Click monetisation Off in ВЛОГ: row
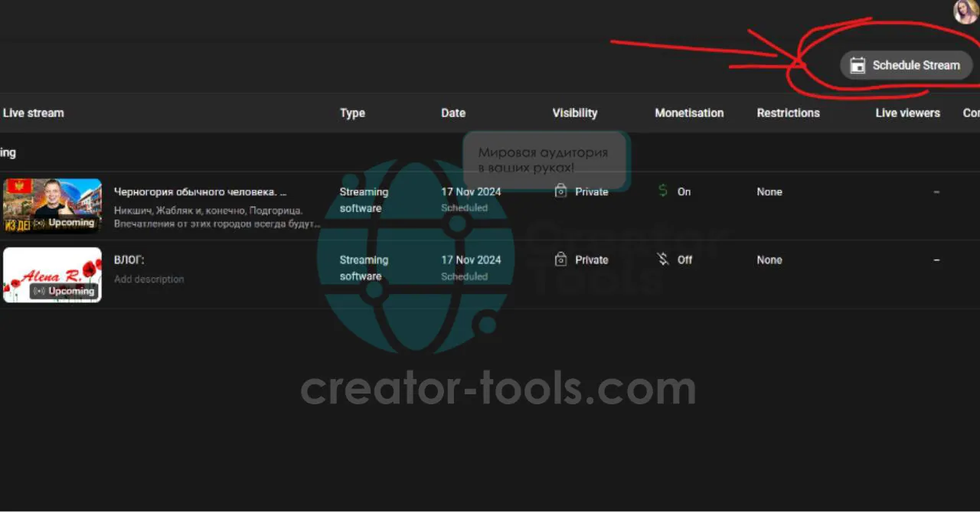This screenshot has height=513, width=980. (x=684, y=260)
